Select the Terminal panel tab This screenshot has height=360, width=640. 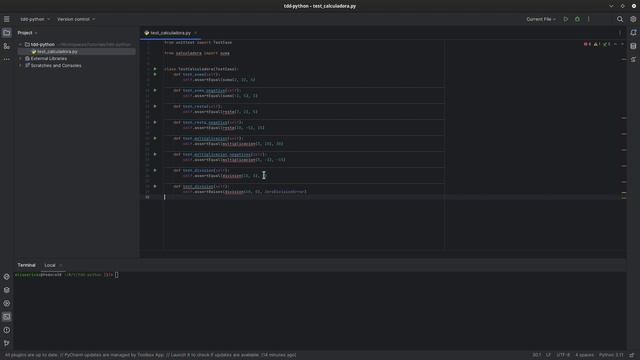point(27,265)
